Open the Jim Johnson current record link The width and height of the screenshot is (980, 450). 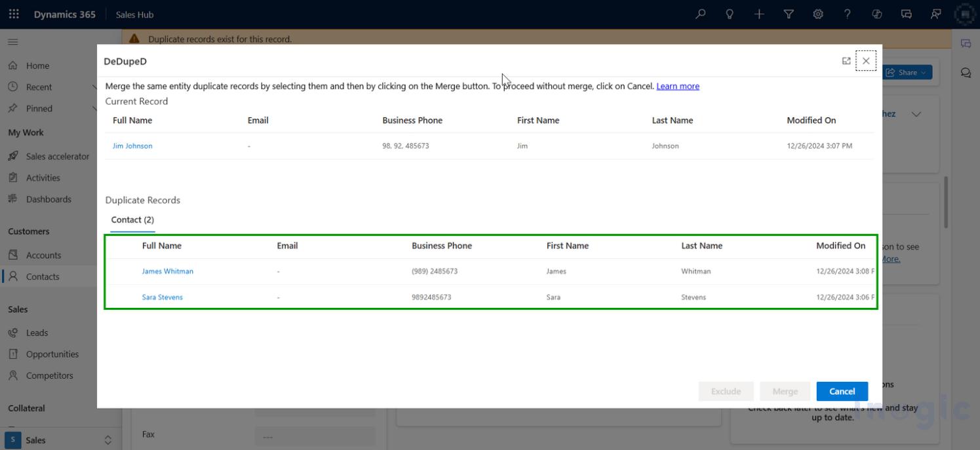(132, 146)
